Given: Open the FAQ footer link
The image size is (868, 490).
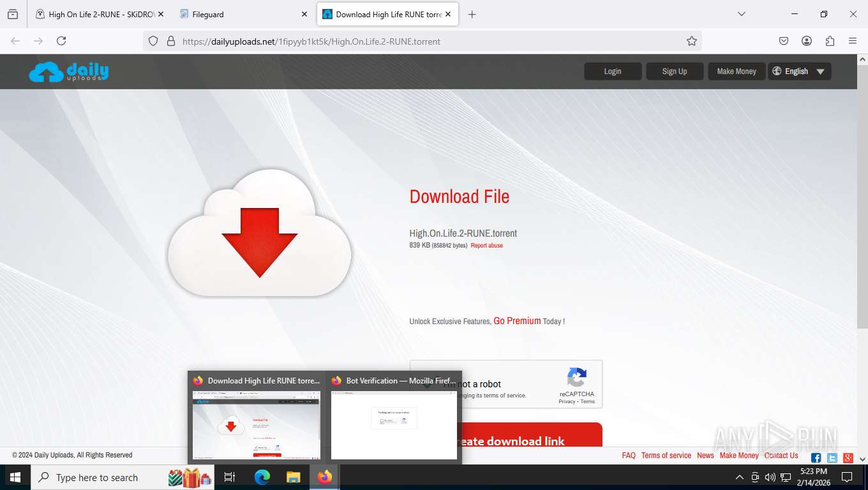Looking at the screenshot, I should (x=629, y=456).
